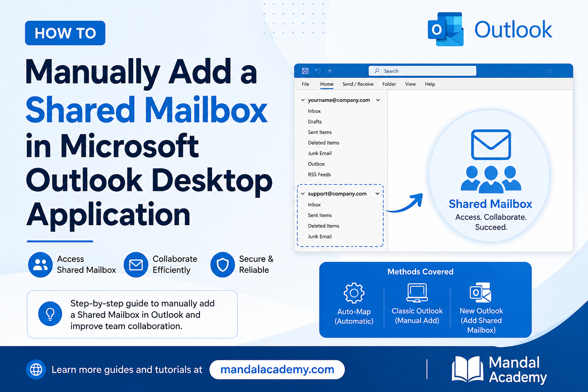The image size is (588, 392).
Task: Open Deleted Items under support@company.com
Action: point(323,226)
